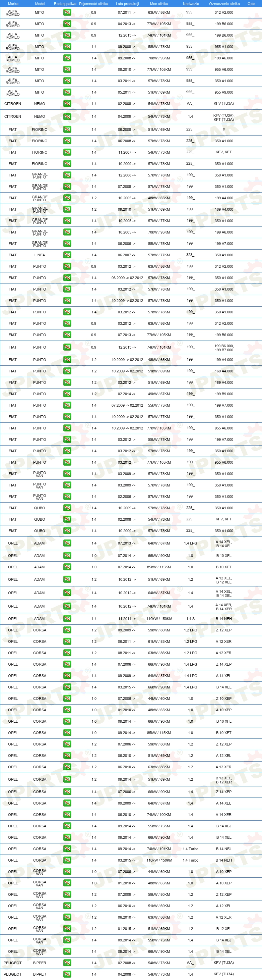Select the 08.2010 -> production date cell
Screen dimensions: 262x980
[x=126, y=69]
